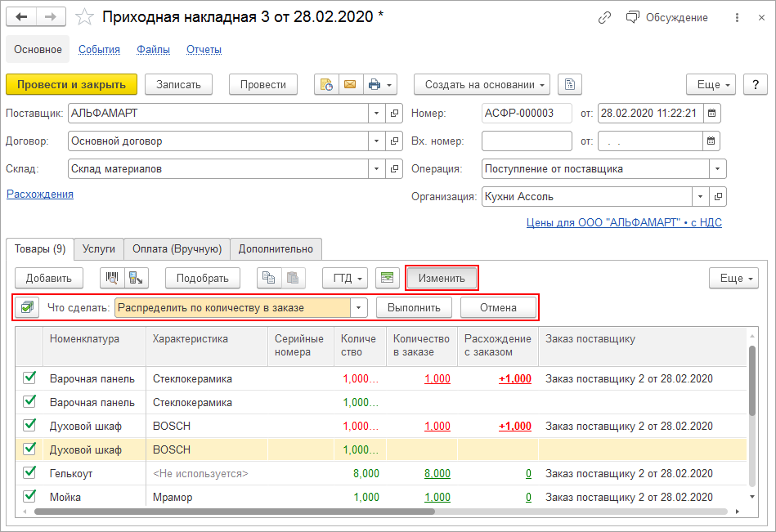Viewport: 776px width, 532px height.
Task: Switch to the Файлы section
Action: (x=154, y=50)
